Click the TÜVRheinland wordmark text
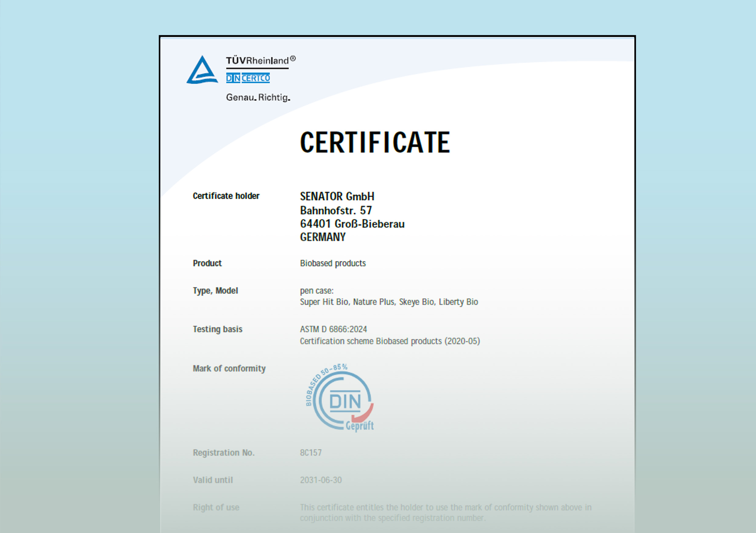The width and height of the screenshot is (756, 533). (x=260, y=60)
